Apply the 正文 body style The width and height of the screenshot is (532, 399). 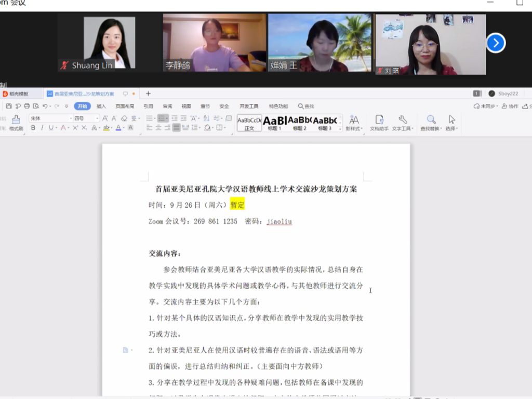click(x=249, y=123)
